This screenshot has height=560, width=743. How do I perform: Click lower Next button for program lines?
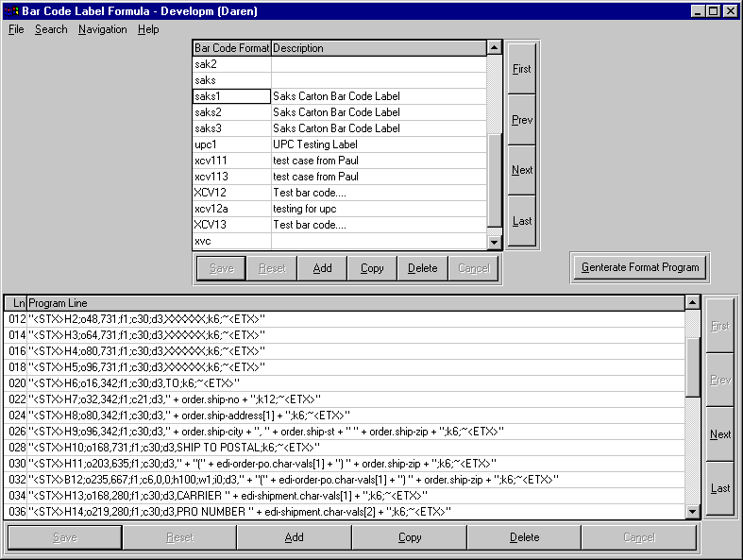click(x=720, y=434)
